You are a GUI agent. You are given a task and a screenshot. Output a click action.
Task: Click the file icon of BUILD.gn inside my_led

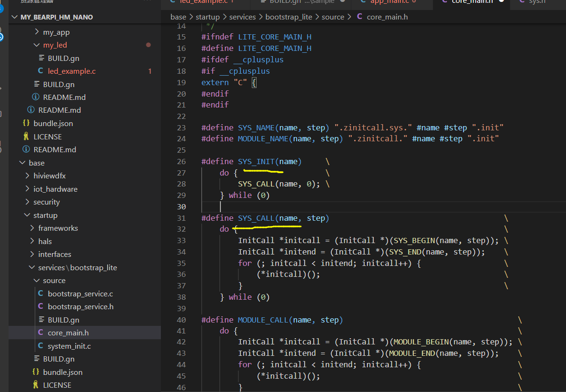click(x=41, y=58)
